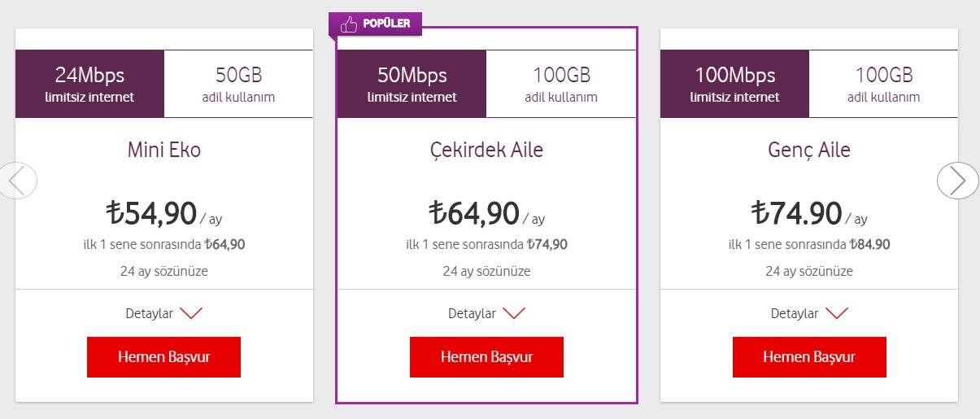Expand red chevron under Mini Eko

[190, 313]
